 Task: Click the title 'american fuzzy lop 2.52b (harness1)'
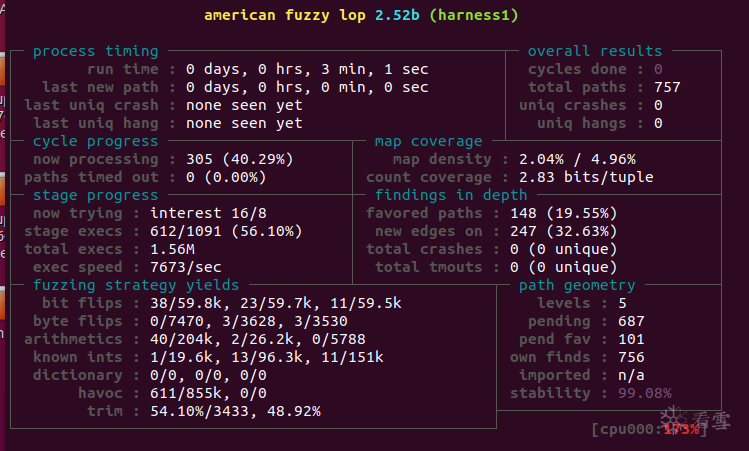(361, 15)
